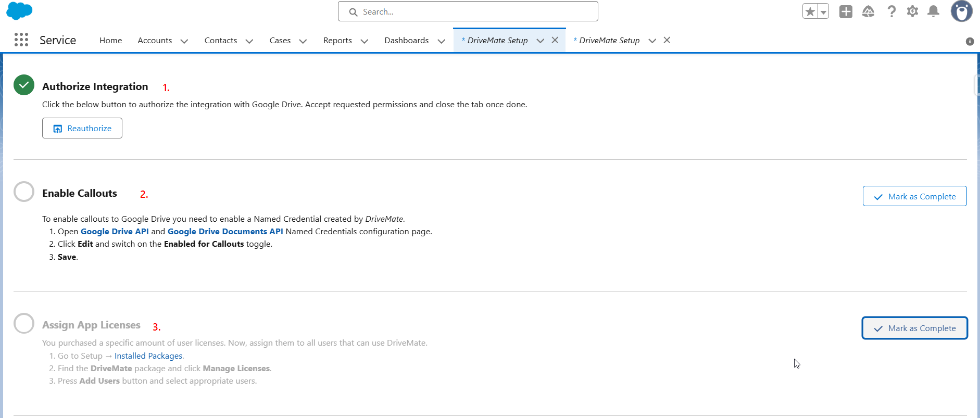
Task: Expand the Cases tab dropdown chevron
Action: tap(303, 41)
